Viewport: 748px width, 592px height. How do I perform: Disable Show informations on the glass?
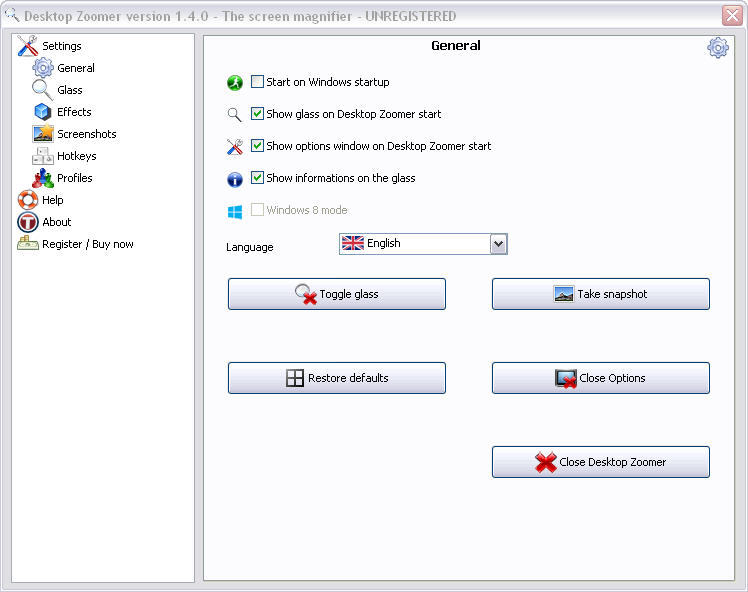pyautogui.click(x=257, y=177)
